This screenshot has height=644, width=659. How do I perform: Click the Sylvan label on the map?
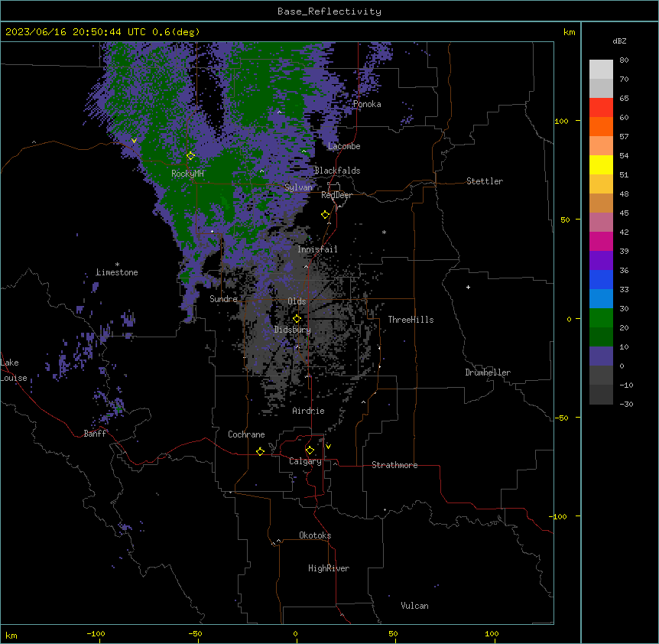coord(298,187)
